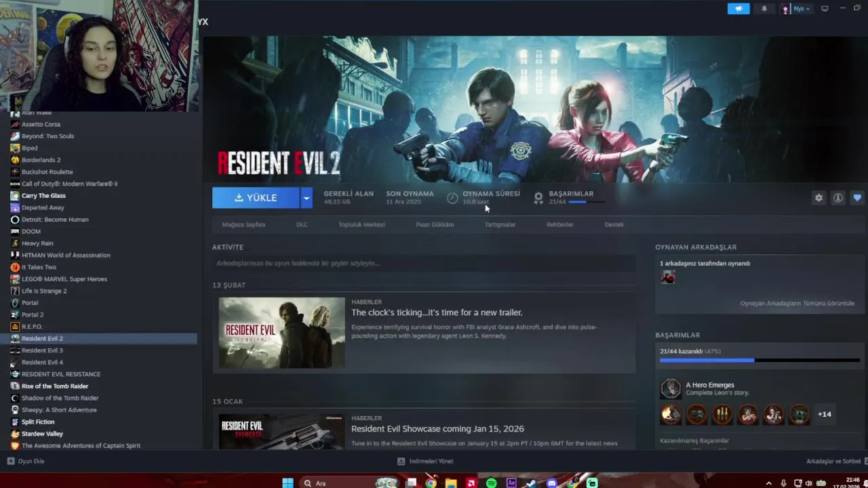The width and height of the screenshot is (868, 488).
Task: Expand the arrow dropdown beside YÜKLE
Action: point(307,198)
